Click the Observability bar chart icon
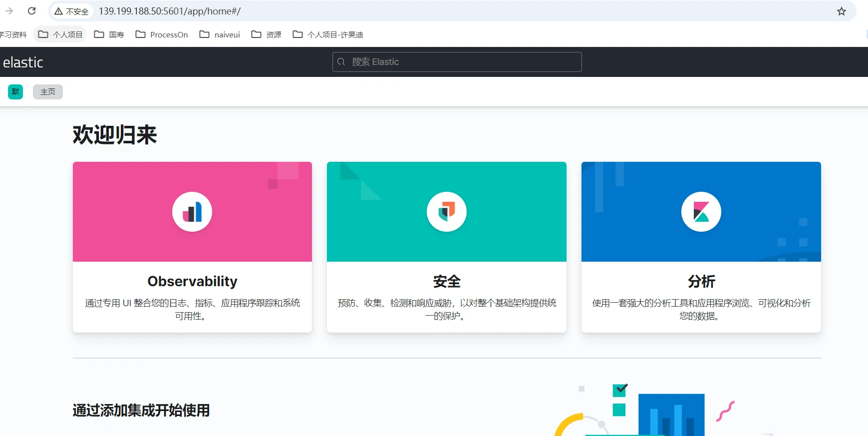This screenshot has width=868, height=436. click(x=192, y=212)
